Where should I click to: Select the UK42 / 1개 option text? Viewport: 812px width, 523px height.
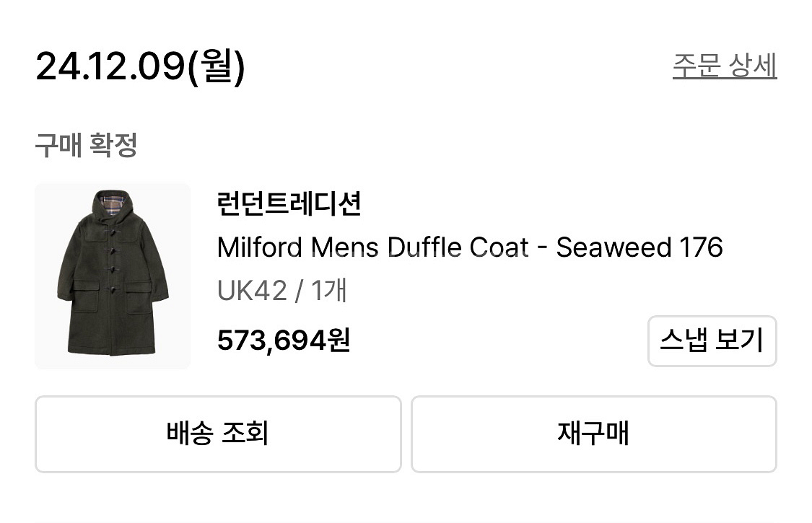(281, 291)
